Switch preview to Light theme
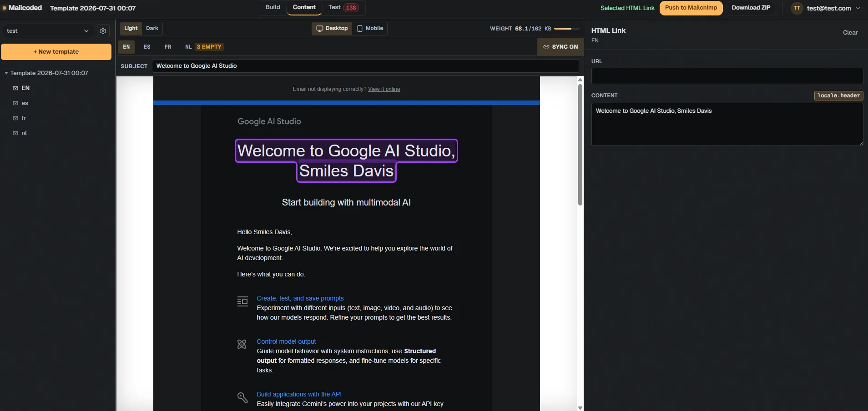The width and height of the screenshot is (868, 411). click(131, 28)
